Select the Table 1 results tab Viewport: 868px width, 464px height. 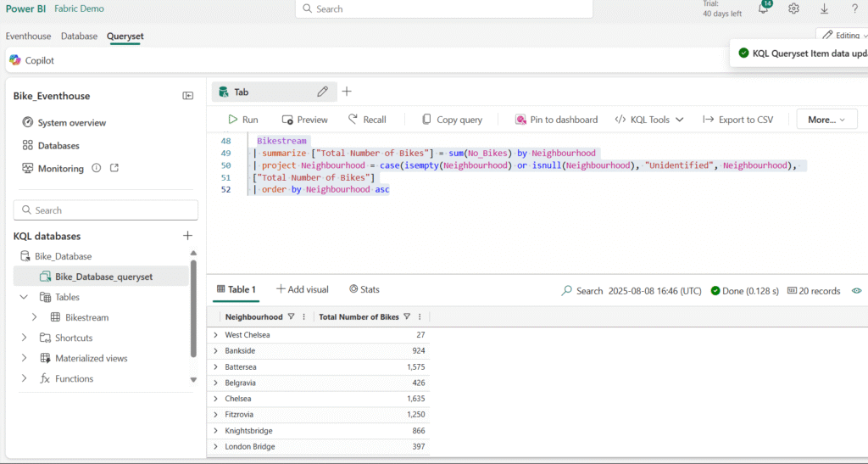click(x=236, y=289)
